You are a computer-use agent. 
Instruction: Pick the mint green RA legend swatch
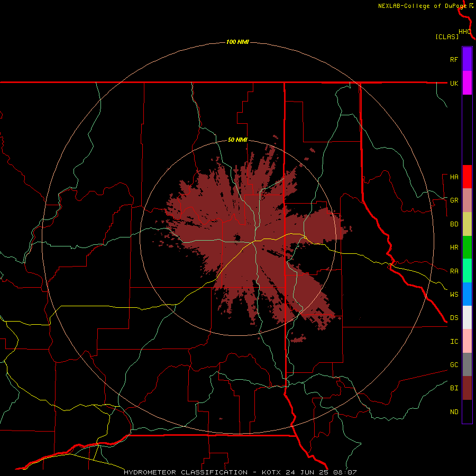(x=467, y=271)
